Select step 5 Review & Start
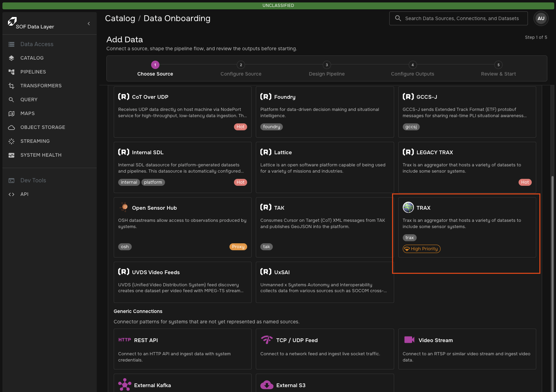Image resolution: width=556 pixels, height=392 pixels. 498,69
